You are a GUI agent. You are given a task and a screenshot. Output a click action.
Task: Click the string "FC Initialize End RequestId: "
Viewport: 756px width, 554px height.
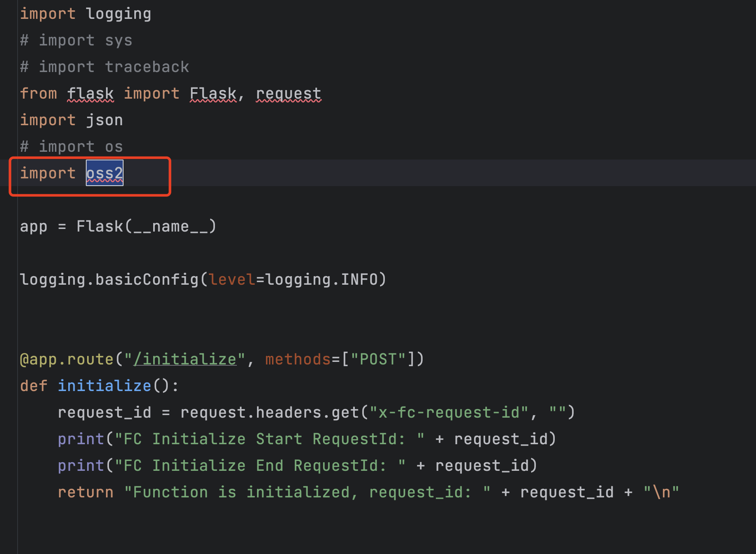click(260, 466)
